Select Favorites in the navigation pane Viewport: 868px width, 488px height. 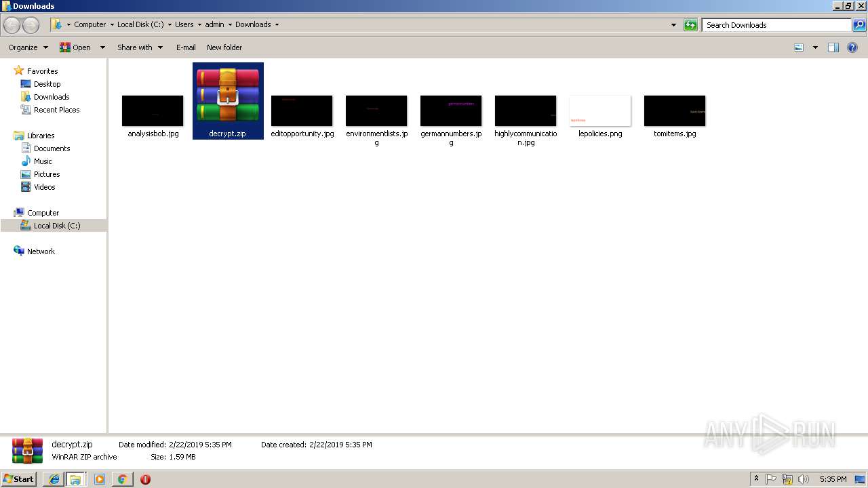[x=42, y=71]
